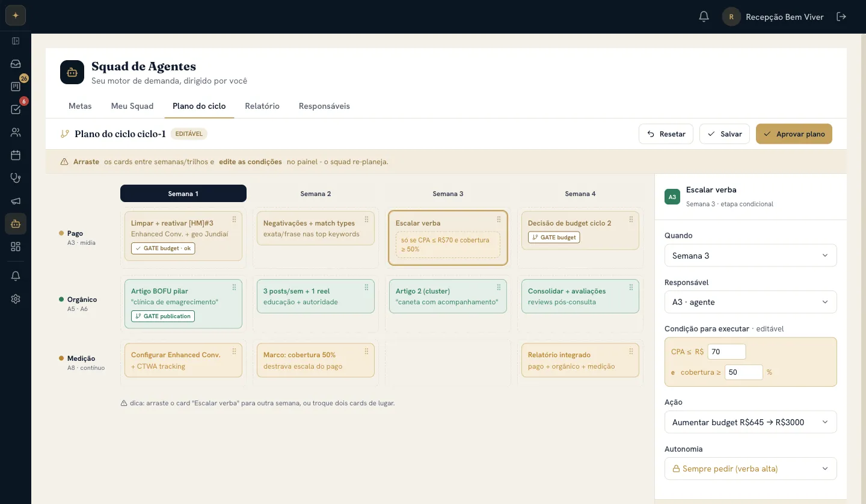Grab drag handle on Marco: cobertura 50% card

[366, 351]
